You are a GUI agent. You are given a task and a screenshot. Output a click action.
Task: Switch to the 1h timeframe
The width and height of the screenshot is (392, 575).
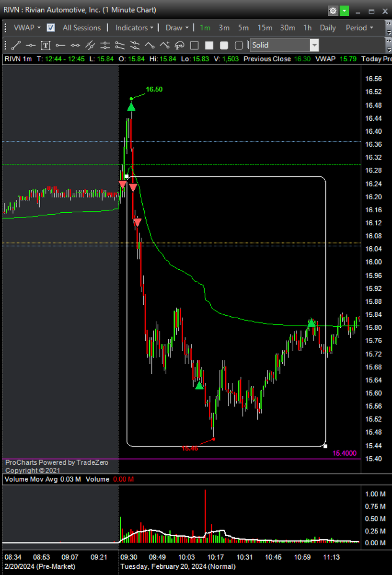pos(307,28)
